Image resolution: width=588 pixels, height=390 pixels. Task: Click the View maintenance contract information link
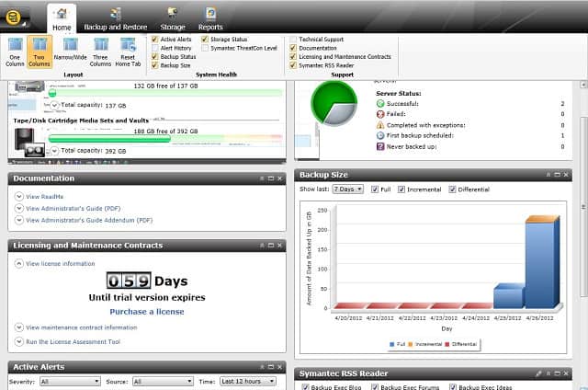point(82,327)
